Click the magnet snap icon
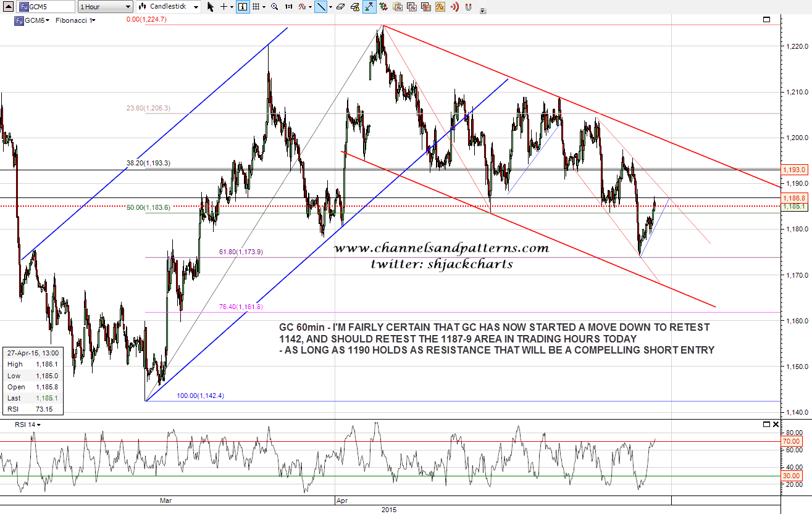812x514 pixels. click(x=468, y=7)
